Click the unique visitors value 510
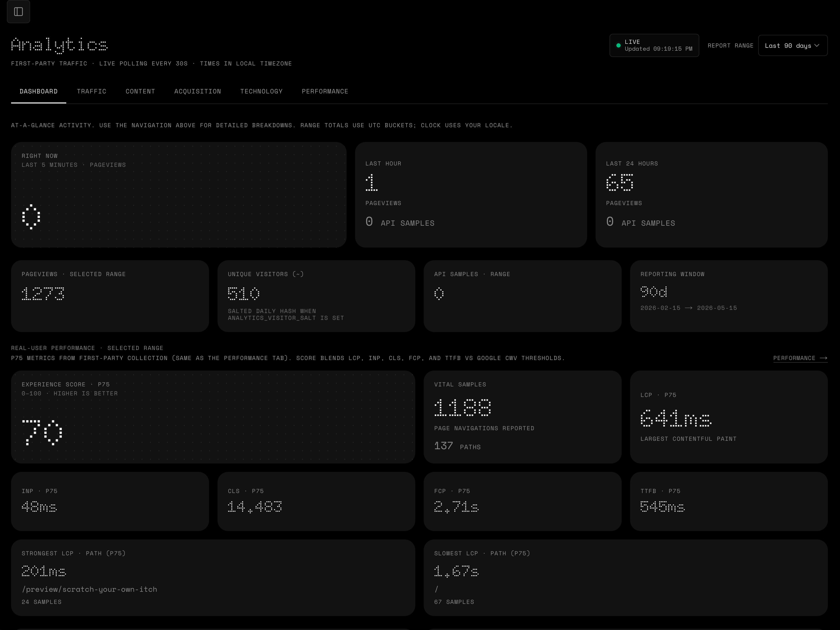The image size is (840, 630). pos(243,293)
